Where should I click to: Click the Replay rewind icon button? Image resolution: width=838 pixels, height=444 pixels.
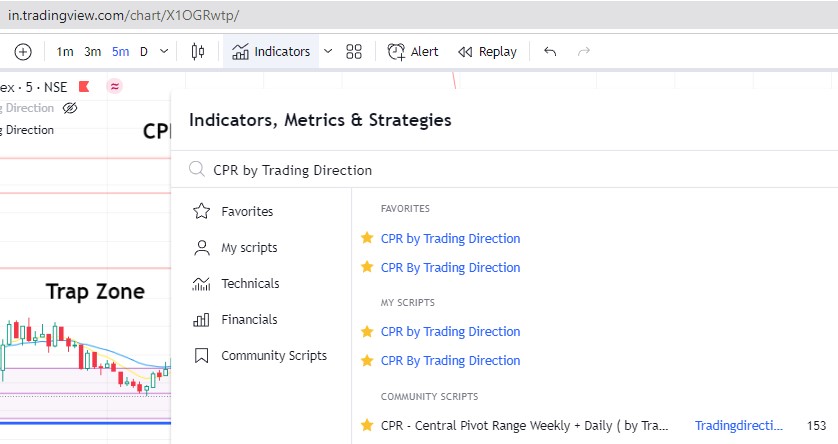coord(487,52)
